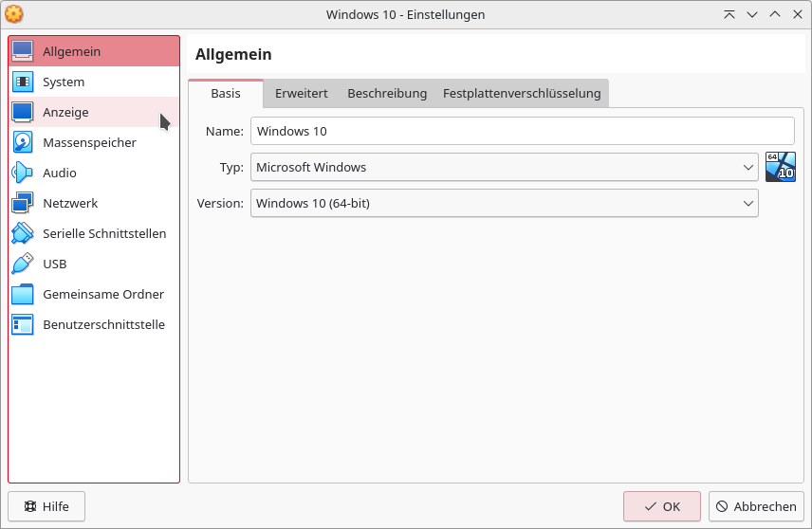Switch to the Basis tab
The height and width of the screenshot is (529, 812).
click(226, 94)
